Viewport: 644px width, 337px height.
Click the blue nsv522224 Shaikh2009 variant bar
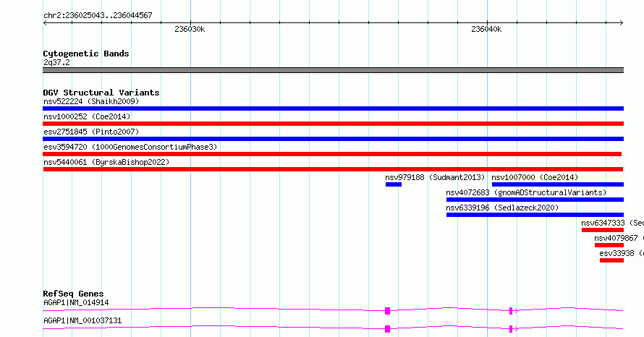pyautogui.click(x=333, y=108)
